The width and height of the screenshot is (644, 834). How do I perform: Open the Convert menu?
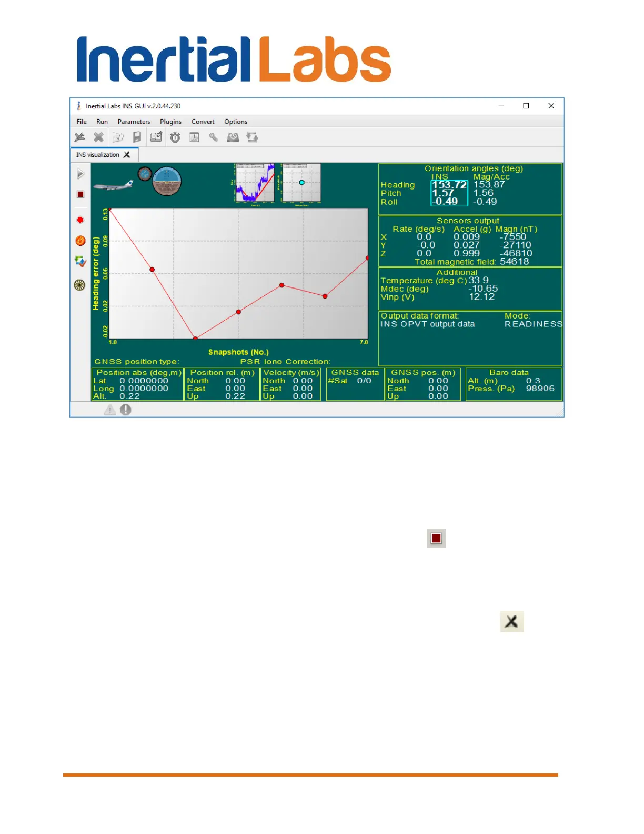coord(203,122)
